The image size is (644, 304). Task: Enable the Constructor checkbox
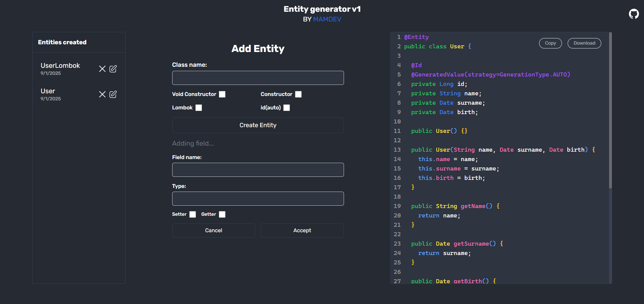point(298,94)
